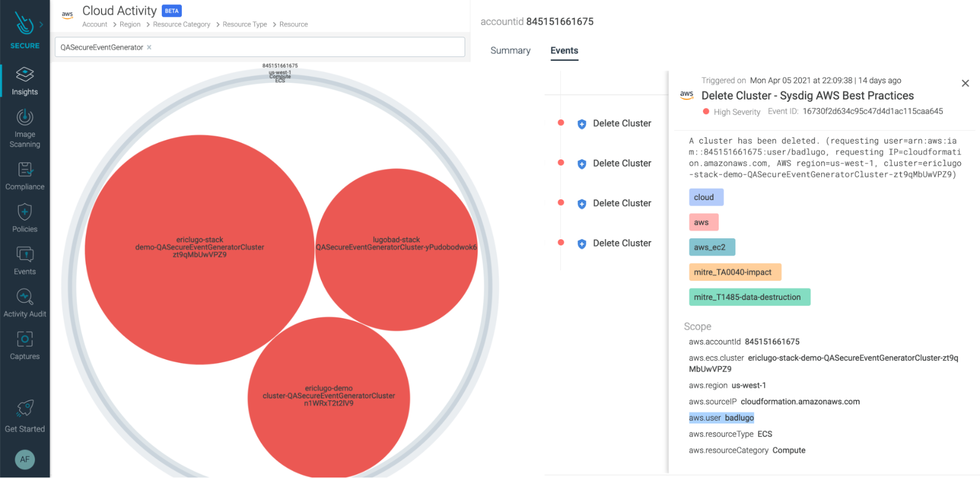Select Region breadcrumb
Image resolution: width=980 pixels, height=478 pixels.
tap(130, 24)
